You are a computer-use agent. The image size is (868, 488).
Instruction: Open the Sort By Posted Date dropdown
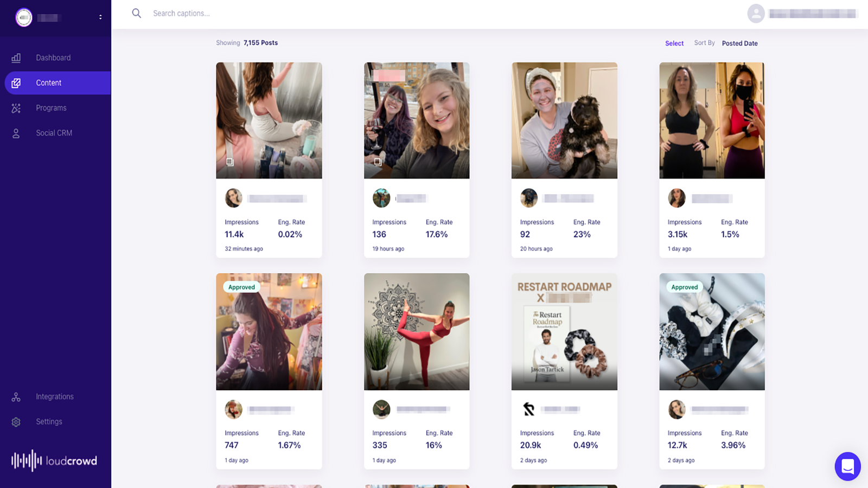(739, 43)
